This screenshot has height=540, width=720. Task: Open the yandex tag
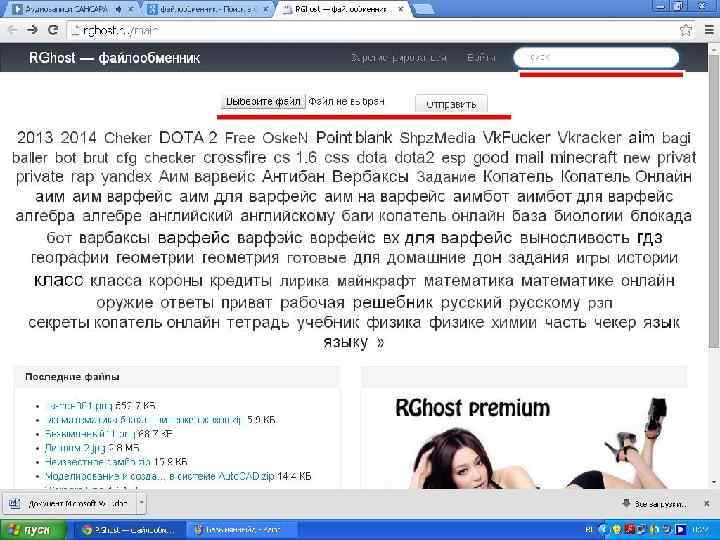pos(126,176)
